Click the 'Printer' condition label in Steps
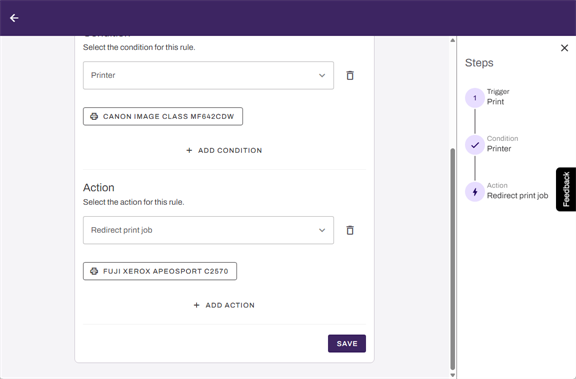 499,149
